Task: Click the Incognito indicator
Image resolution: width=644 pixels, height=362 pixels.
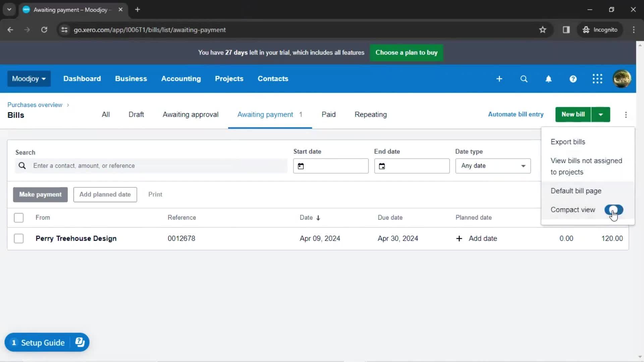Action: pyautogui.click(x=600, y=30)
